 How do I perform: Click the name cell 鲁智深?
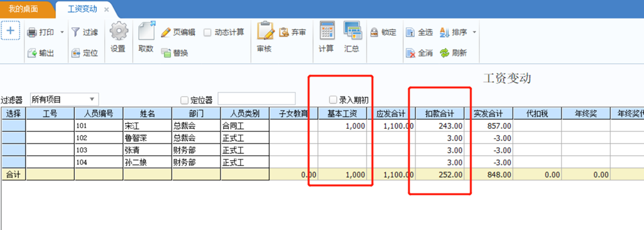(x=148, y=138)
